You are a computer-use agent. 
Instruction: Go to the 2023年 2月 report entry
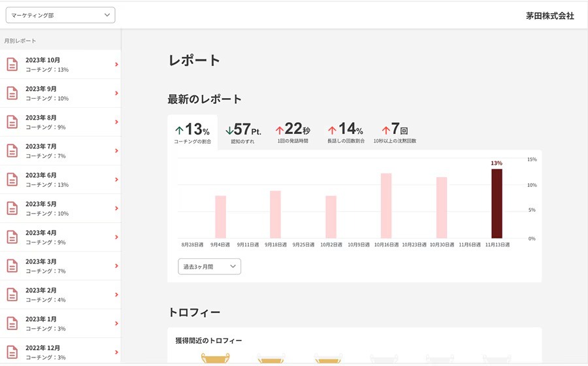(60, 295)
